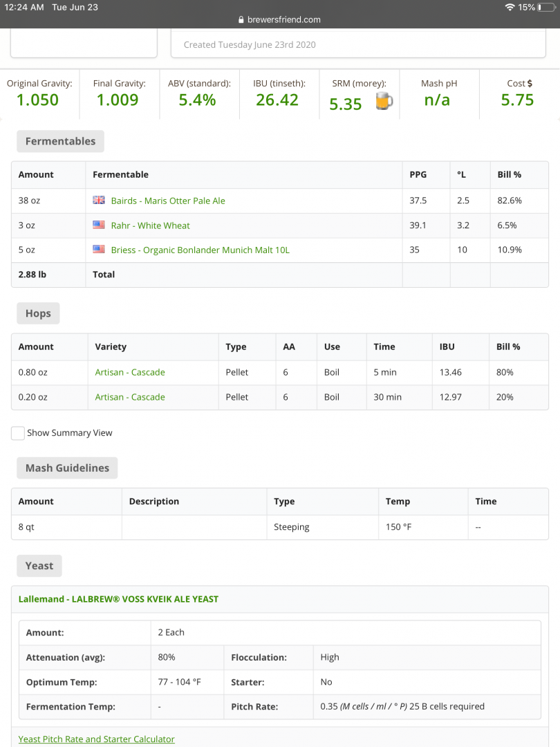Toggle the Show Summary View checkbox
Viewport: 560px width, 747px height.
point(18,433)
